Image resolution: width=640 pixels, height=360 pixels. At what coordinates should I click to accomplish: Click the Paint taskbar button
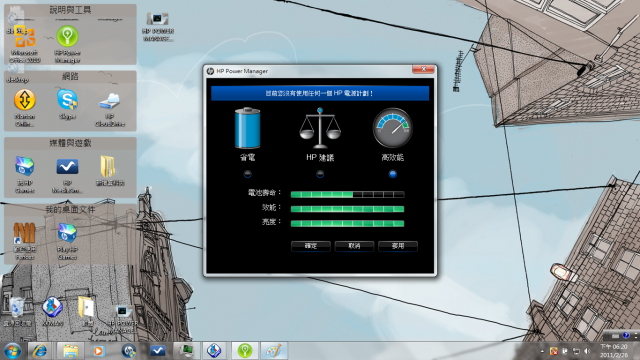273,351
